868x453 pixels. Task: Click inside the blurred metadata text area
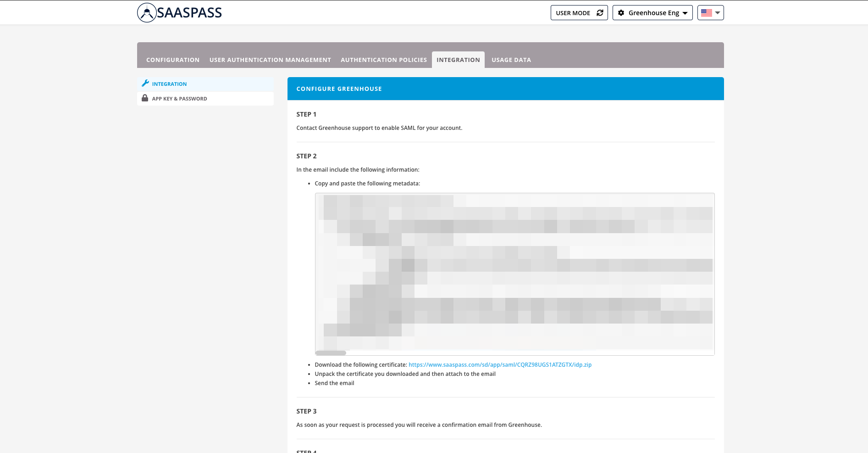pyautogui.click(x=514, y=271)
